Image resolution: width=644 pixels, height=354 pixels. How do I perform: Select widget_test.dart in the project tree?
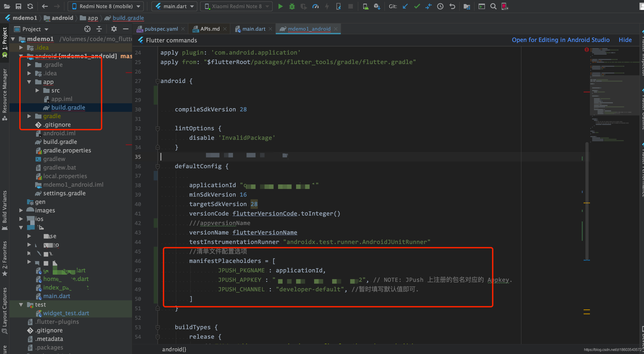click(66, 313)
